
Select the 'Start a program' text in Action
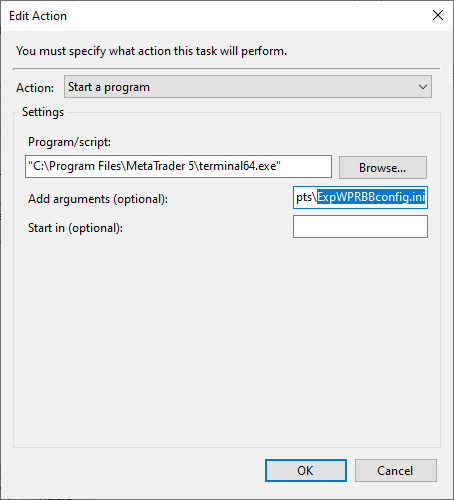(109, 87)
